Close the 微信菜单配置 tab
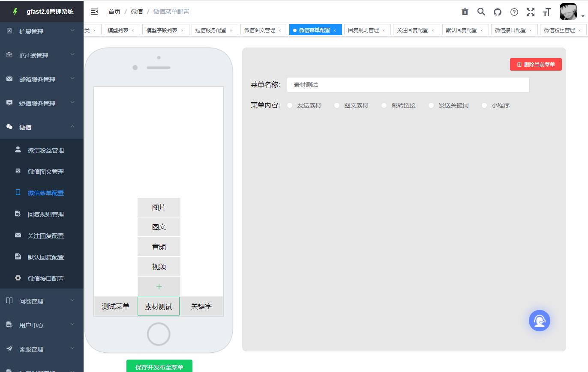 click(335, 31)
